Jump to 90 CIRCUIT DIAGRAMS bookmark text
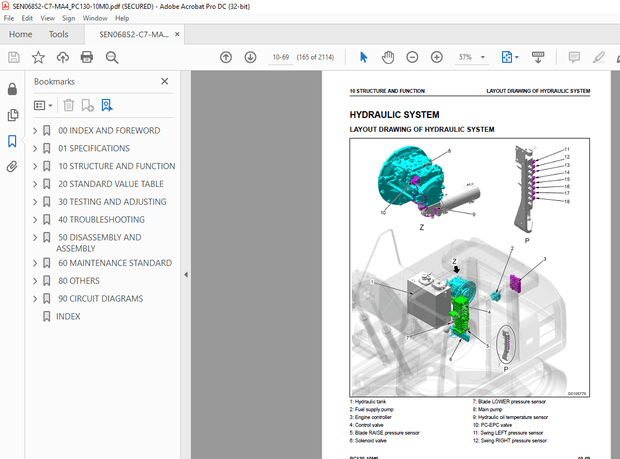 pos(100,298)
